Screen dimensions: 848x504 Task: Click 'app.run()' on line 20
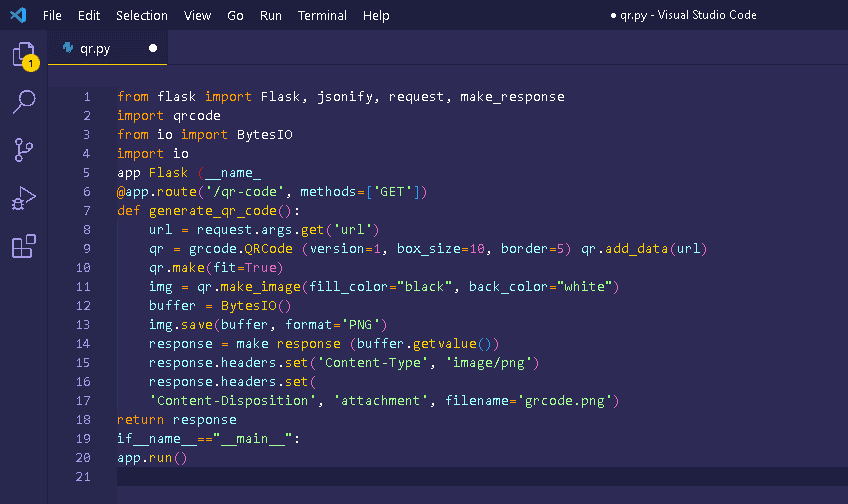(x=152, y=458)
